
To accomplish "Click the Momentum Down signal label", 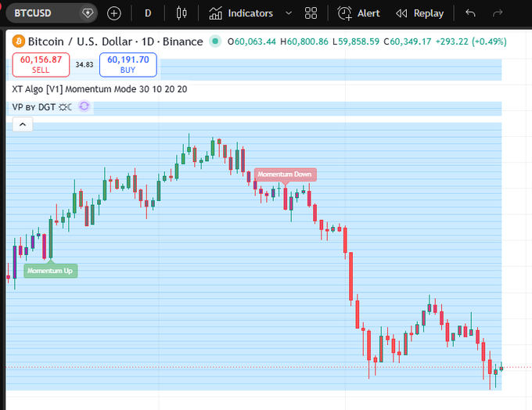I will pos(285,174).
